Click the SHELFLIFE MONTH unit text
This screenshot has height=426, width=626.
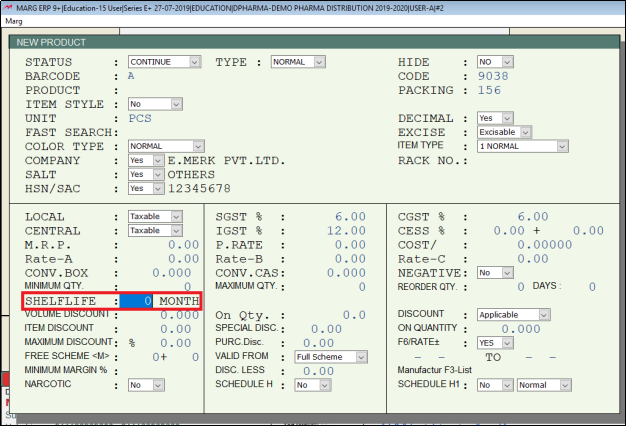pyautogui.click(x=179, y=301)
